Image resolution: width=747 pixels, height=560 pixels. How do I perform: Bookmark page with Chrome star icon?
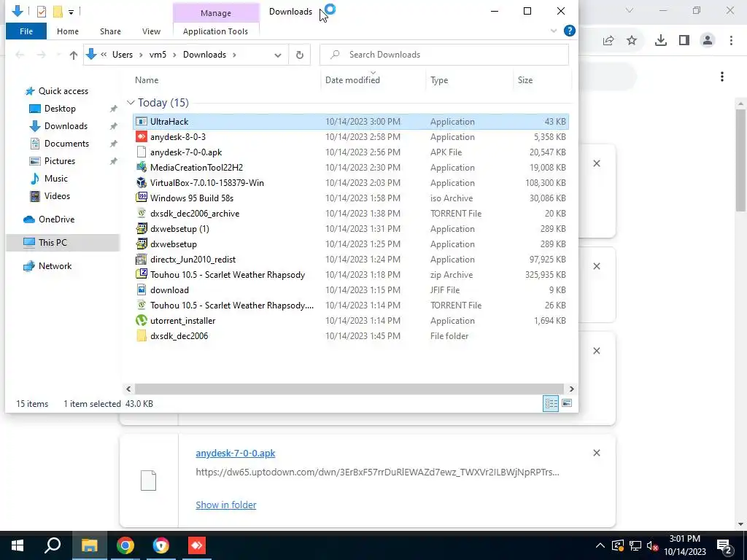(632, 41)
